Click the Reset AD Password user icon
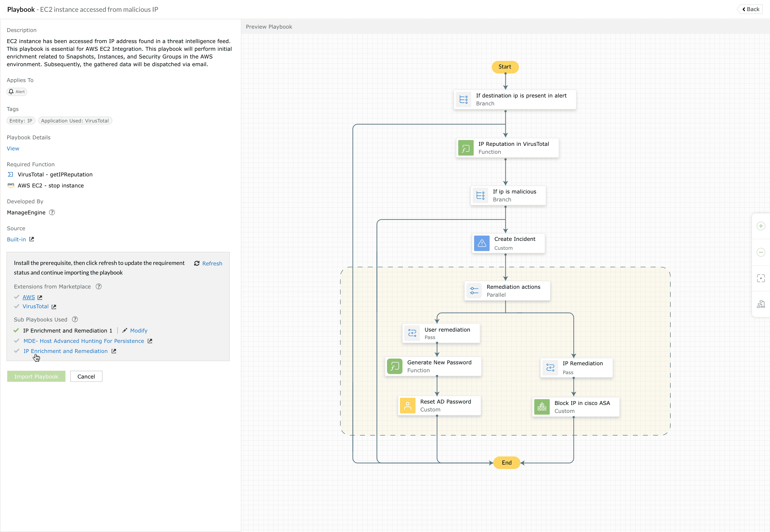Viewport: 770px width, 532px height. [408, 406]
